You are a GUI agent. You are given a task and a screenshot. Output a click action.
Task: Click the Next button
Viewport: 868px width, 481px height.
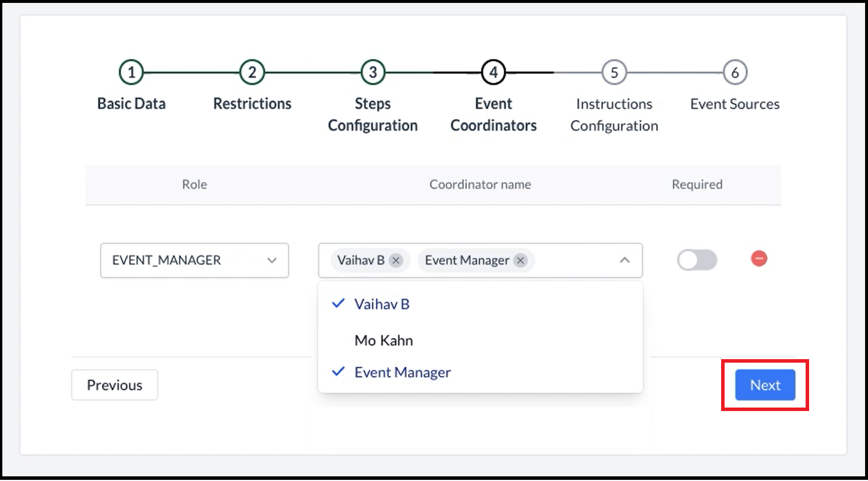[x=765, y=385]
